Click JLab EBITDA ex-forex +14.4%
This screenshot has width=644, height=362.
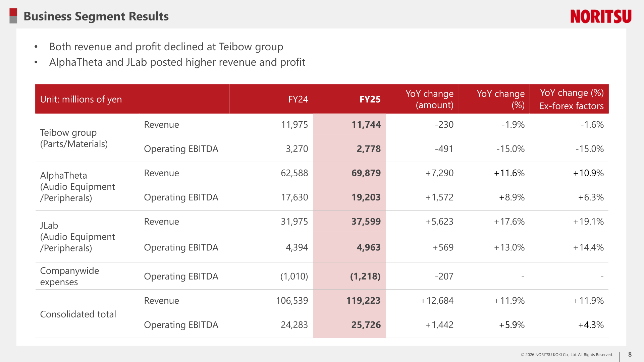588,247
